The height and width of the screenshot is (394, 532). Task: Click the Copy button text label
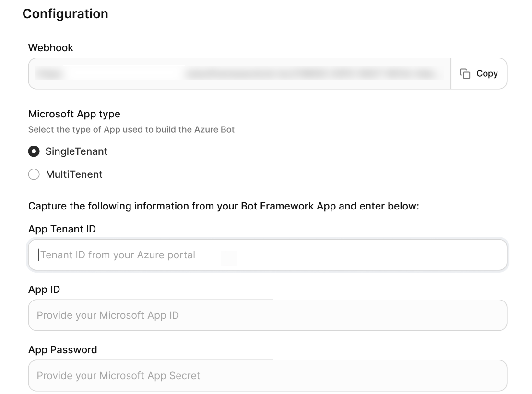coord(486,74)
